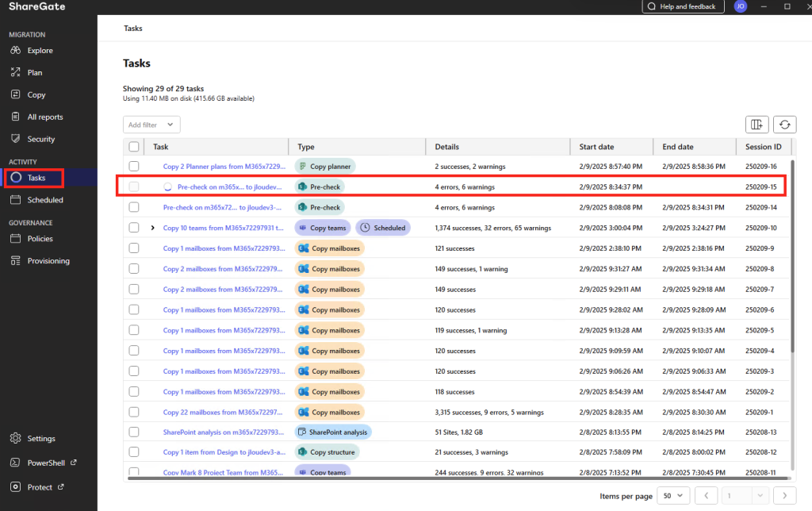
Task: Check the SharePoint analysis row checkbox
Action: click(134, 432)
